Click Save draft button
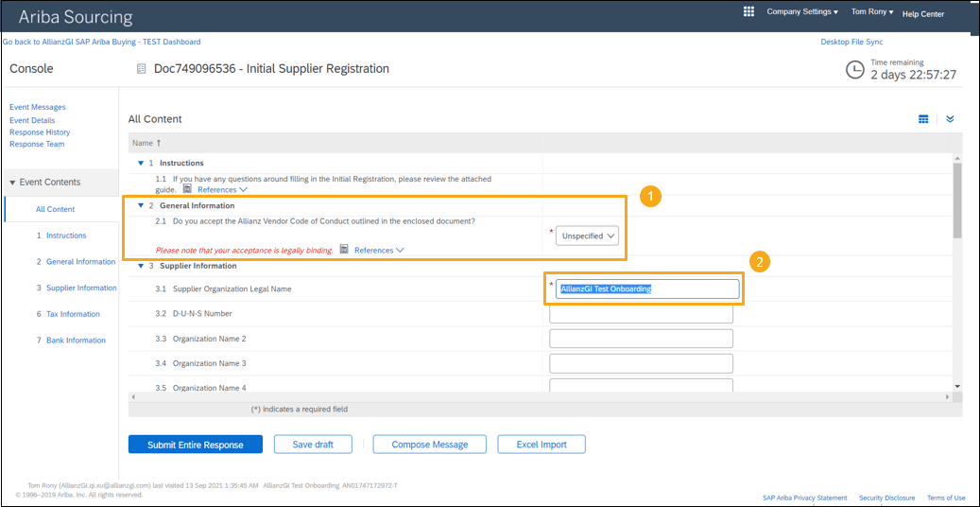The height and width of the screenshot is (507, 980). click(x=313, y=445)
